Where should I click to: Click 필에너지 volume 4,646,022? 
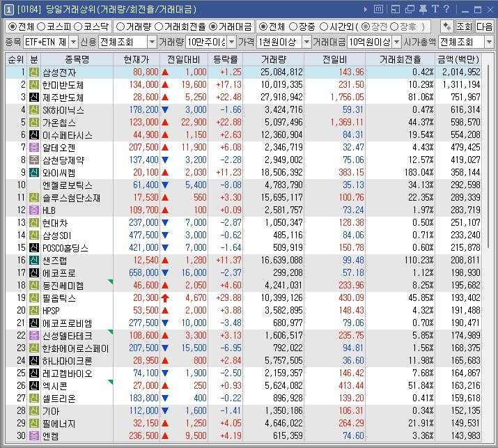(284, 423)
